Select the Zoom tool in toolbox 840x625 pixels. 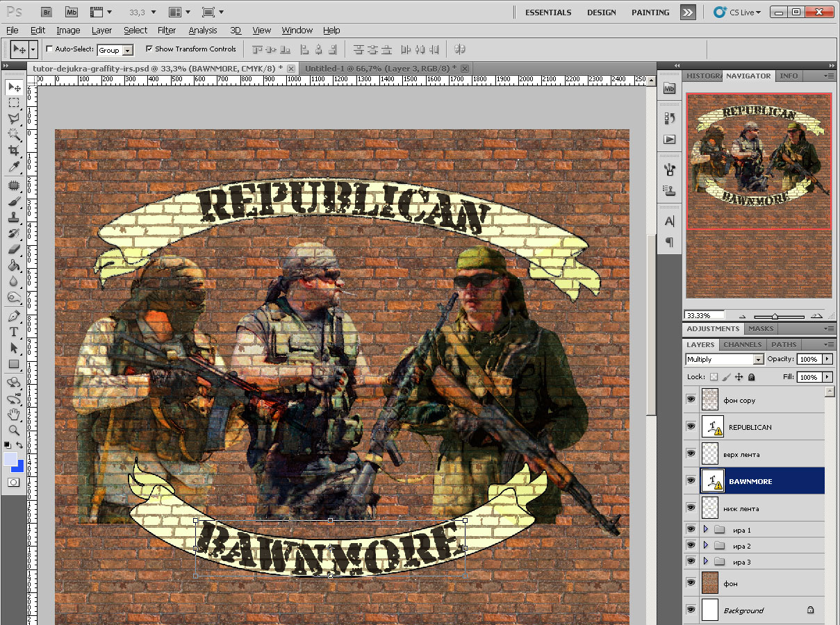(x=13, y=431)
